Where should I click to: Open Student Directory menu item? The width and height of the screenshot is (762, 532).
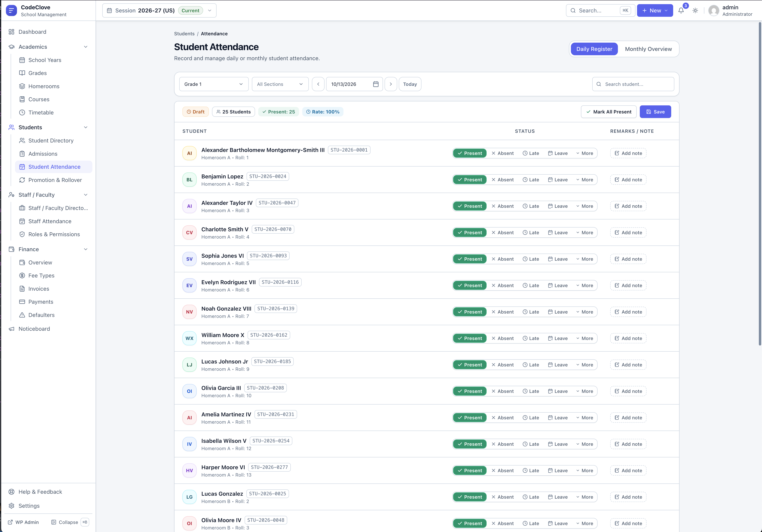click(x=53, y=141)
